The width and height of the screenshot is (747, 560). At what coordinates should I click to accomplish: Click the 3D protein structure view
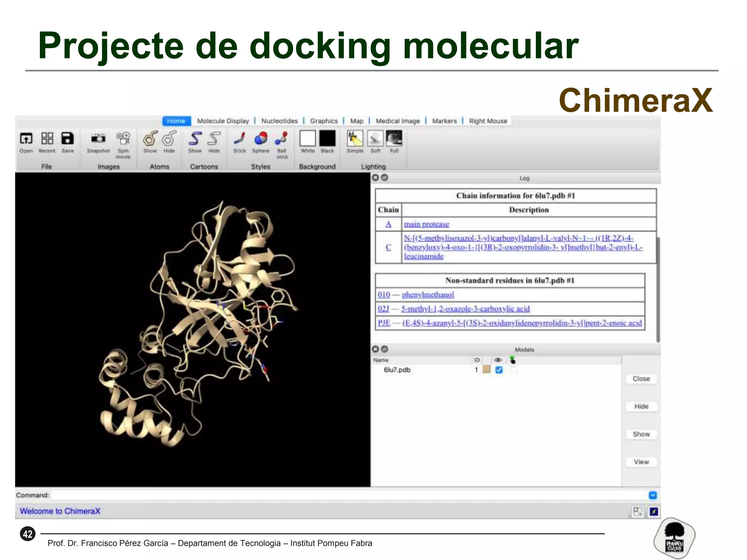193,330
